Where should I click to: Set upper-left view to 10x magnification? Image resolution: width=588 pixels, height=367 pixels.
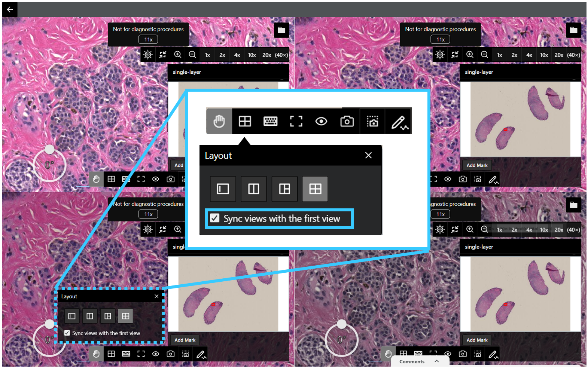pos(252,55)
